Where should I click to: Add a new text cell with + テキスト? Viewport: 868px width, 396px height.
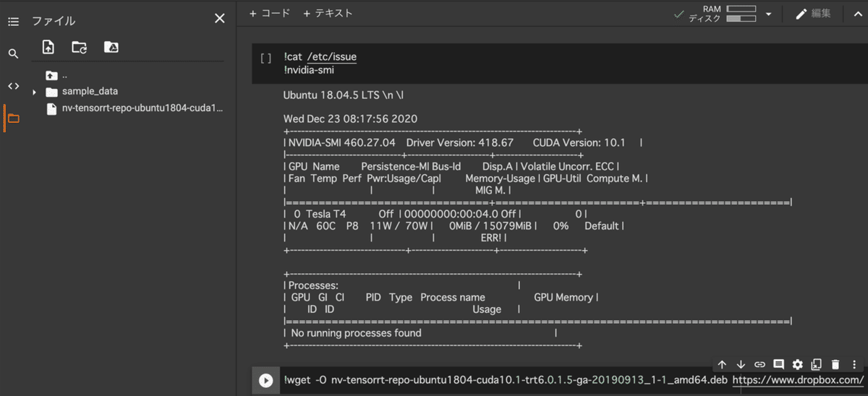328,13
